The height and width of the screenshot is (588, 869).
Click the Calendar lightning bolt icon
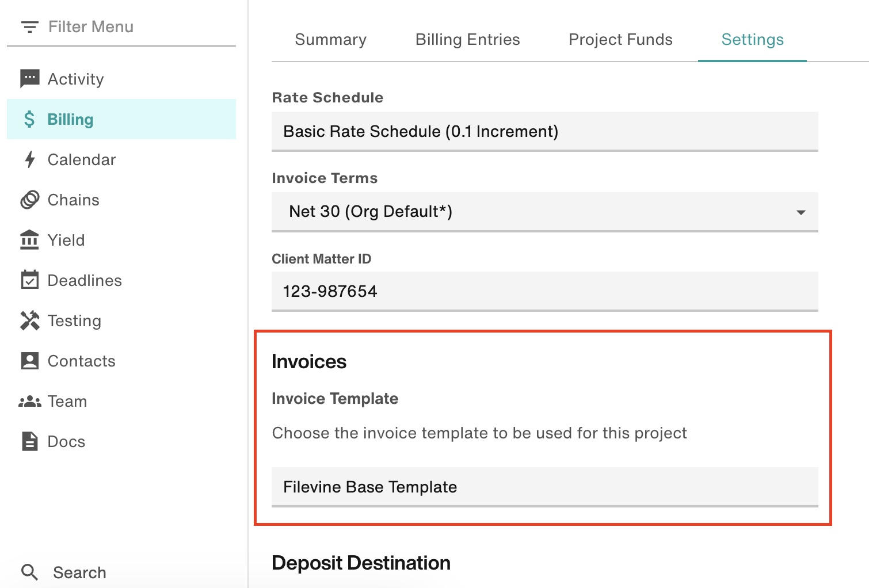(30, 159)
